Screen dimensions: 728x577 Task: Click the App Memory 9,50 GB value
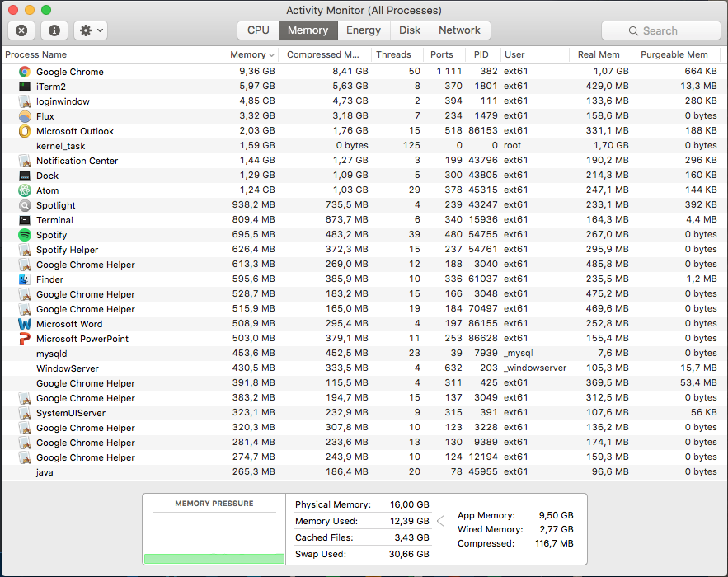click(x=556, y=515)
